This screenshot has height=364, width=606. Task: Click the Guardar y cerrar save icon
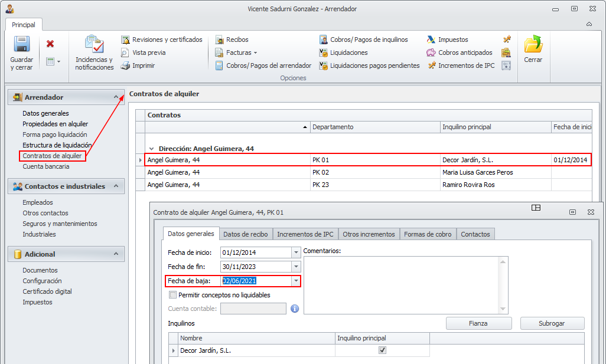click(x=22, y=44)
